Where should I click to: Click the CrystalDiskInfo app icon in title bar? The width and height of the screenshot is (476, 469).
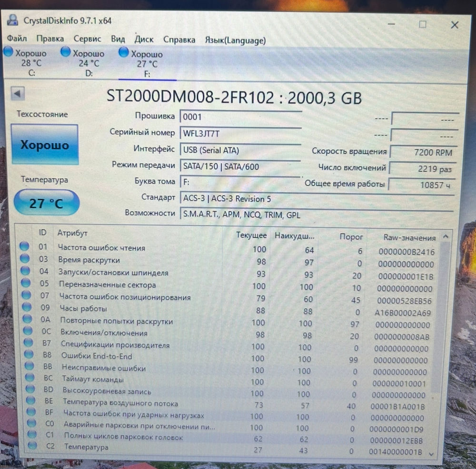(12, 20)
